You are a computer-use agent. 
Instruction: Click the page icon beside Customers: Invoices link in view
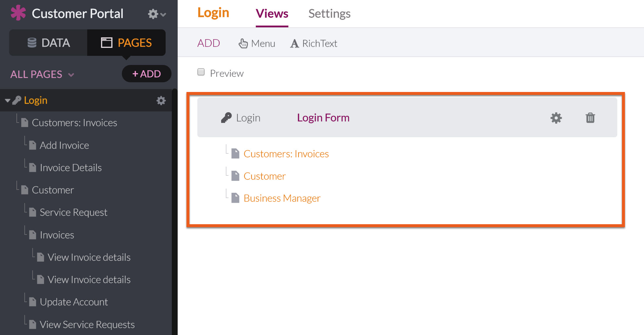[x=235, y=153]
